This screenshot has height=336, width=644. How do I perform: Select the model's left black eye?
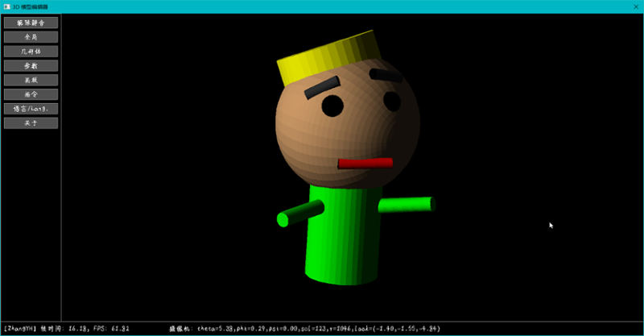click(x=332, y=106)
